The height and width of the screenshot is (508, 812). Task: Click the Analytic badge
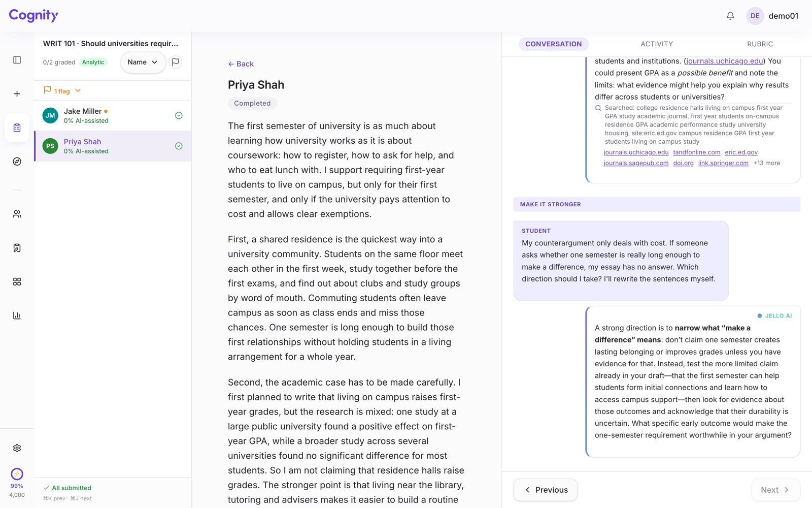pos(93,62)
